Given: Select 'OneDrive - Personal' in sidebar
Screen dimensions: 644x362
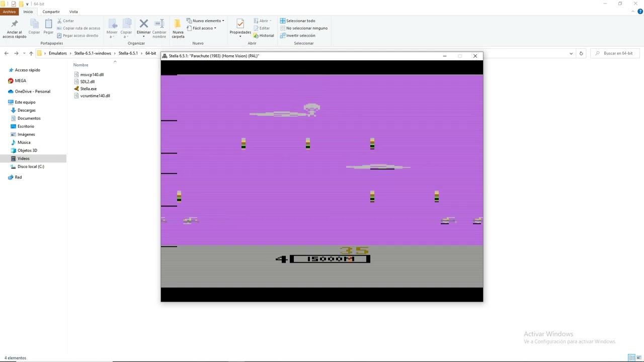Looking at the screenshot, I should click(29, 92).
